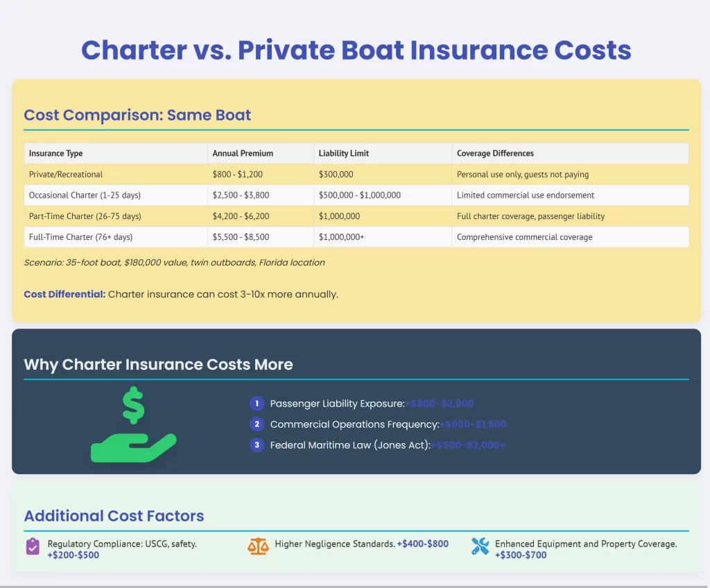Select the number 1 badge for Passenger Liability
The image size is (710, 588).
coord(257,404)
